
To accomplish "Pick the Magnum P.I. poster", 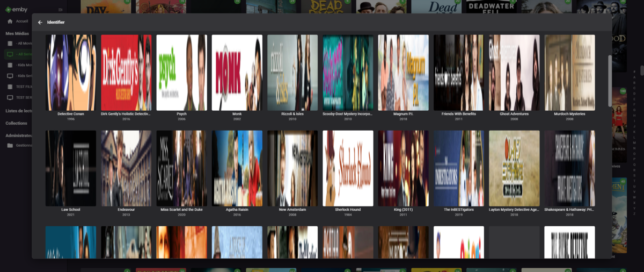I will pyautogui.click(x=403, y=73).
